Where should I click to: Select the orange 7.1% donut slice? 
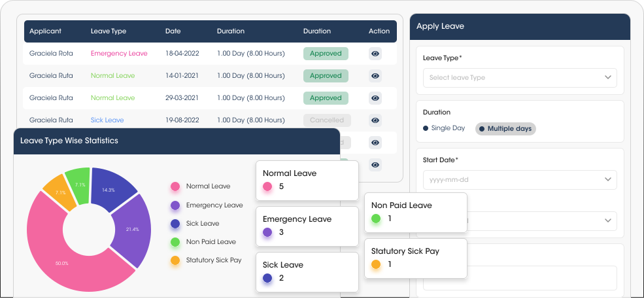tap(60, 192)
